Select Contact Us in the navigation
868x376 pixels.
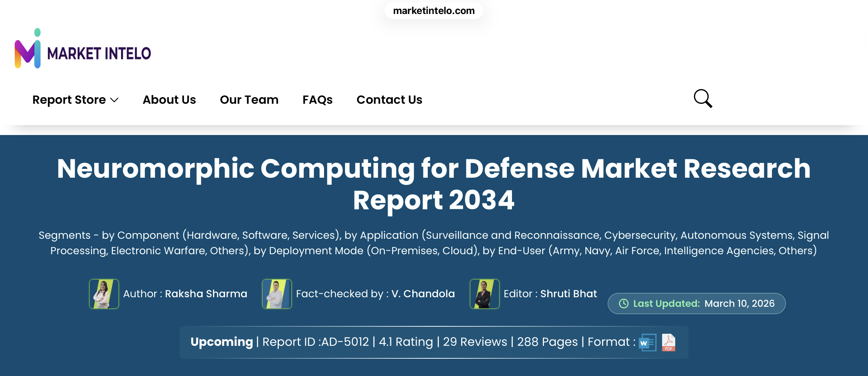coord(389,100)
